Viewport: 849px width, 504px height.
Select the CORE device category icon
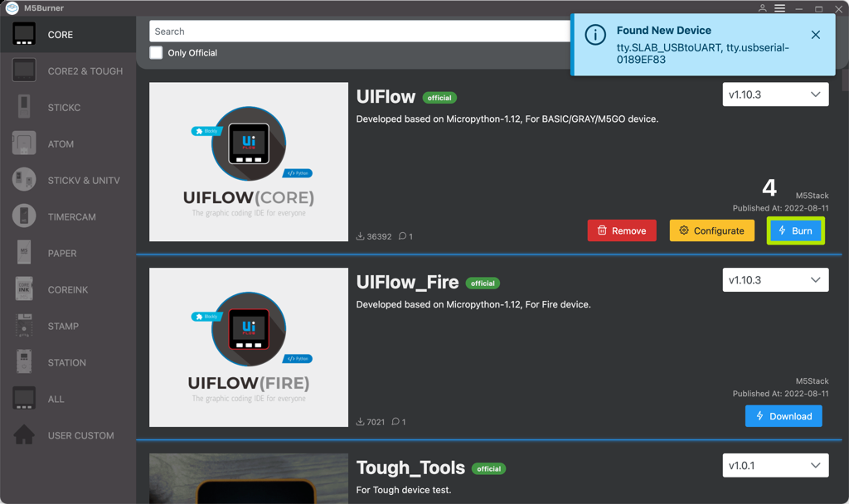click(x=24, y=34)
